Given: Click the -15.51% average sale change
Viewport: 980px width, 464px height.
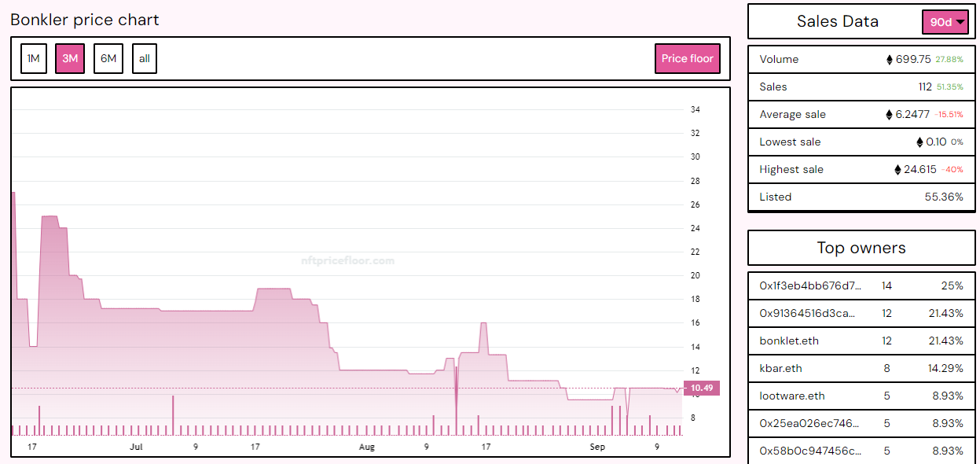Looking at the screenshot, I should click(x=949, y=115).
